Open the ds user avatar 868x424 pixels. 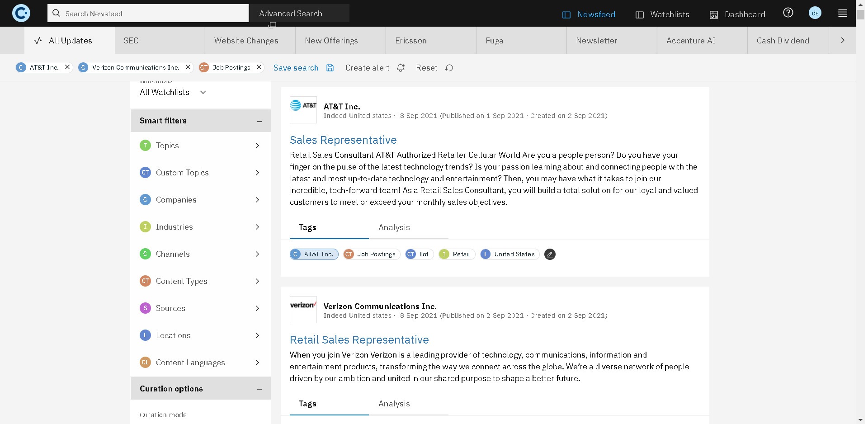point(815,13)
